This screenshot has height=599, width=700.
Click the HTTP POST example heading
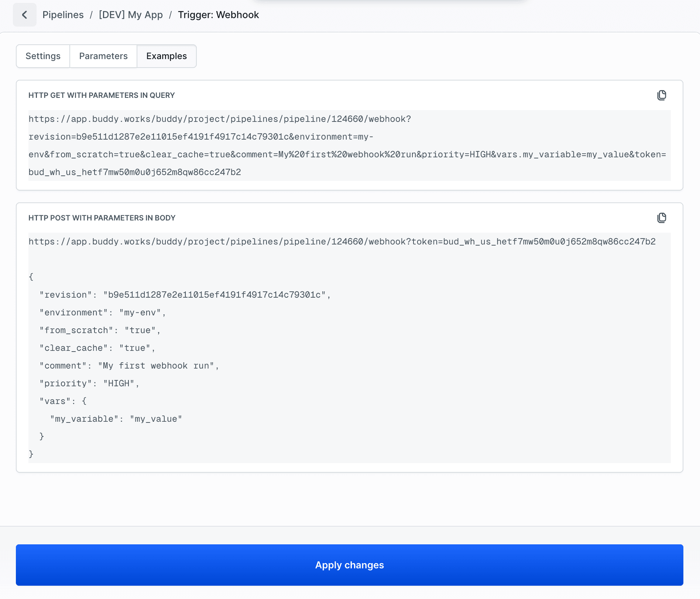[102, 218]
